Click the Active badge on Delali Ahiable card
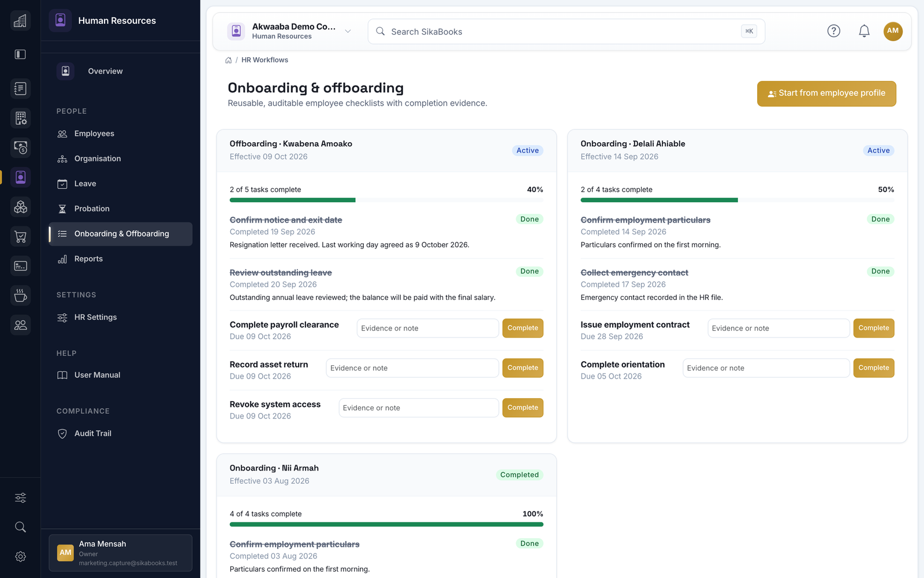 [x=879, y=150]
